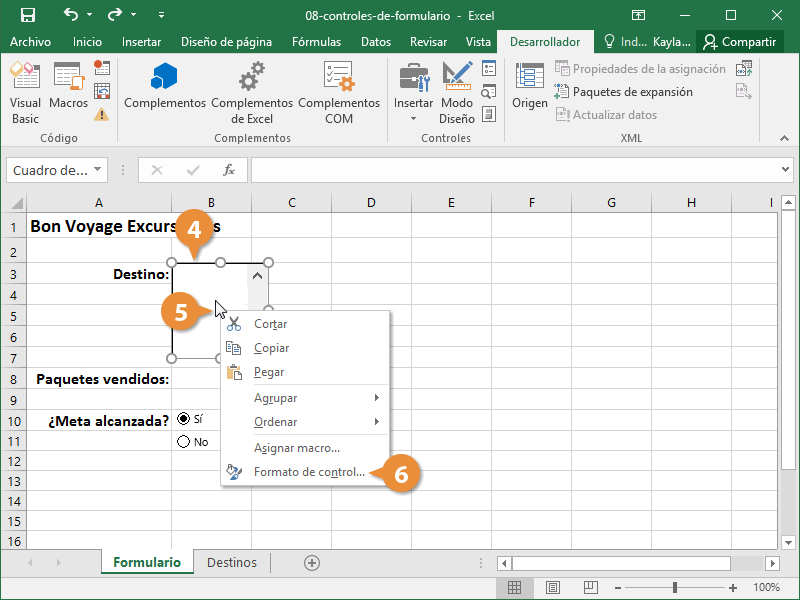
Task: Customize the Quick Access Toolbar
Action: [161, 15]
